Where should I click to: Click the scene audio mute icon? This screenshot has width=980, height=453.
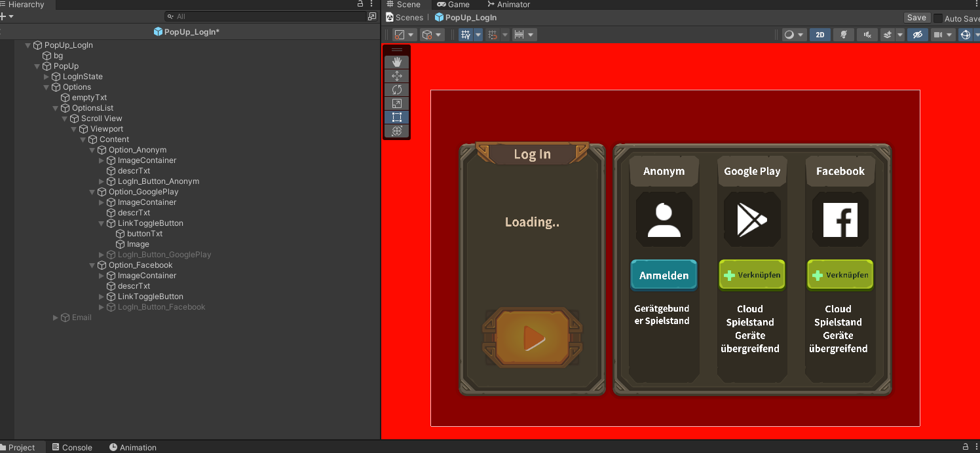867,35
